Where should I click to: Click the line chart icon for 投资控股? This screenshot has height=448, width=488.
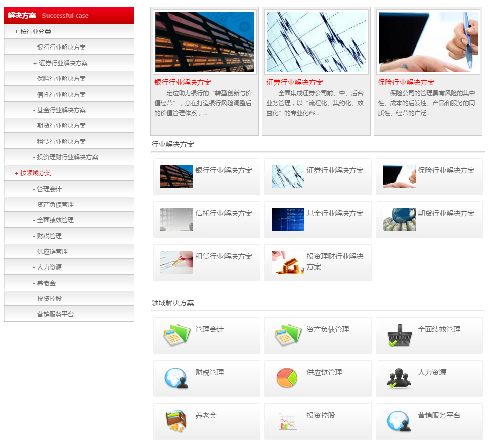(x=288, y=422)
